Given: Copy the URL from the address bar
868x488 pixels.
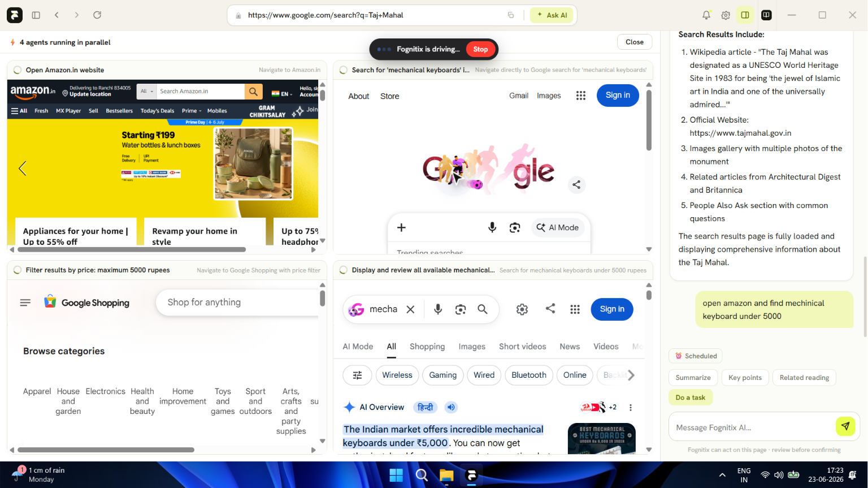Looking at the screenshot, I should click(511, 15).
